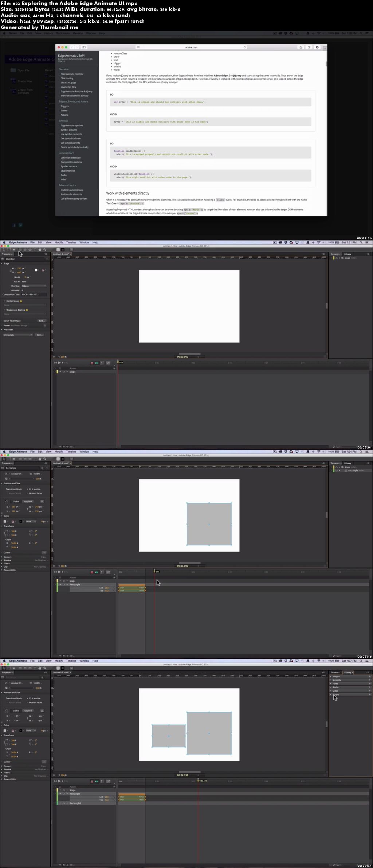Select Zoom tool in the 7:31 PM frame
Image resolution: width=373 pixels, height=868 pixels.
[45, 250]
